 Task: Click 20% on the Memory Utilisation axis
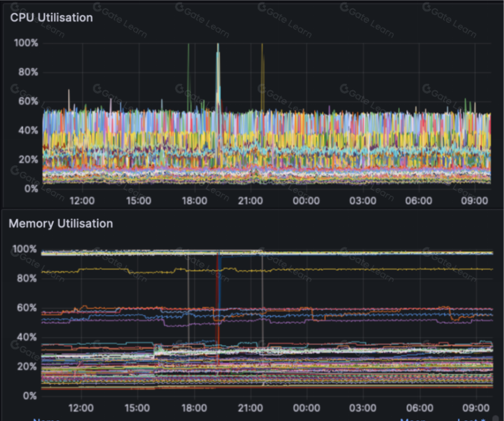click(27, 366)
